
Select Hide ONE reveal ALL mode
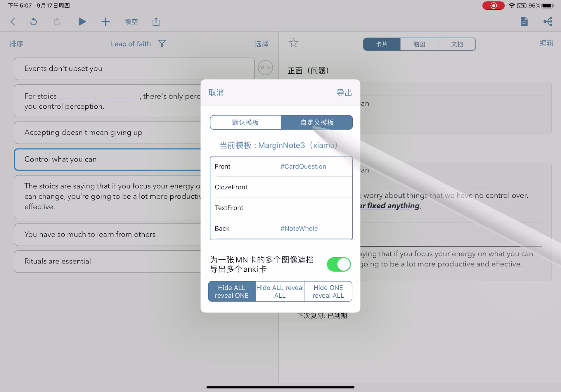click(x=328, y=291)
